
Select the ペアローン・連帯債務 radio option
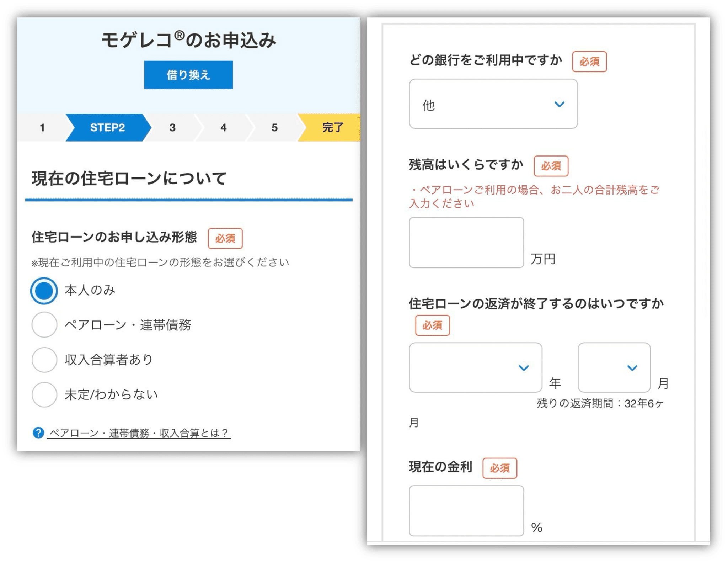pos(44,324)
